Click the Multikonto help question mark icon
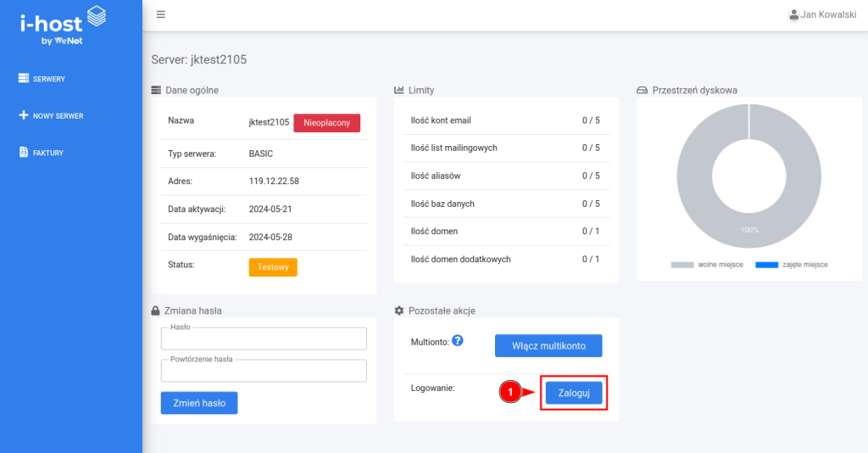 pyautogui.click(x=458, y=340)
